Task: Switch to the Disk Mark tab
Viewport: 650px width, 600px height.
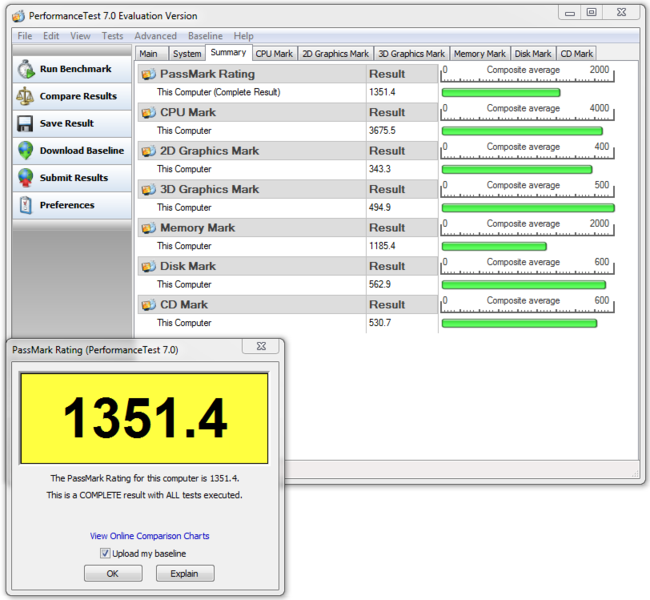Action: (x=533, y=54)
